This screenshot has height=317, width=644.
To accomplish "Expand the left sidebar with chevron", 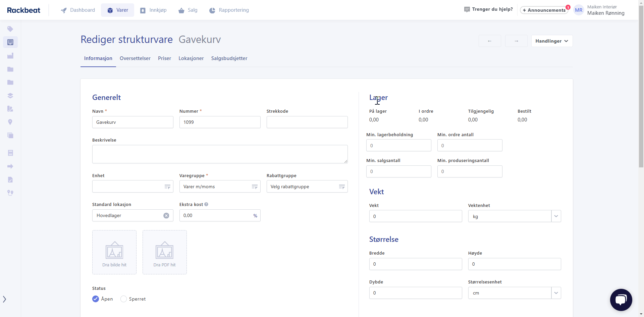I will [5, 299].
